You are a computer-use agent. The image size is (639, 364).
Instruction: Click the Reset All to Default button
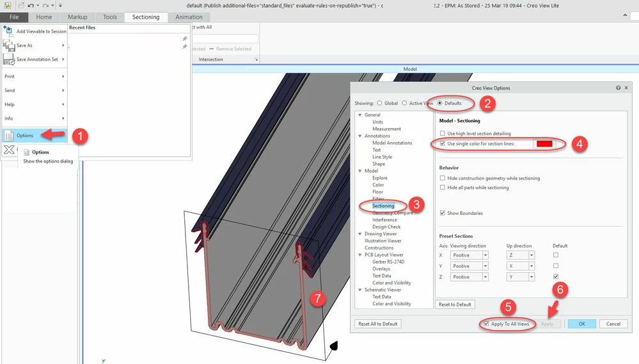pos(378,324)
